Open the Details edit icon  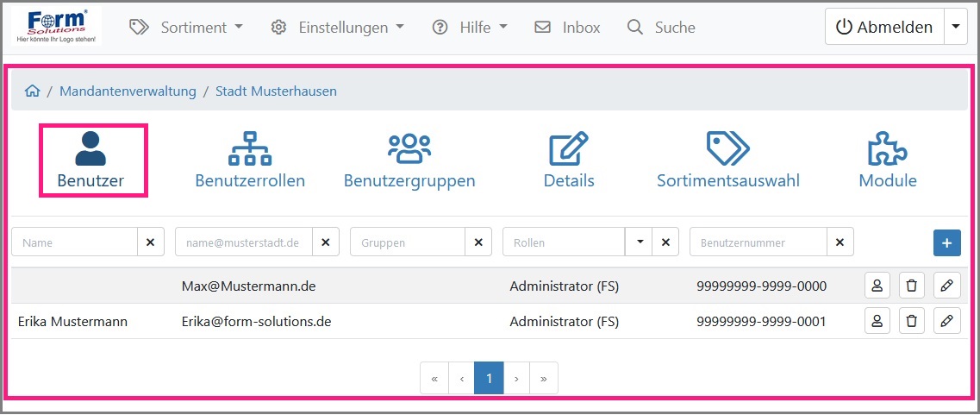coord(569,149)
